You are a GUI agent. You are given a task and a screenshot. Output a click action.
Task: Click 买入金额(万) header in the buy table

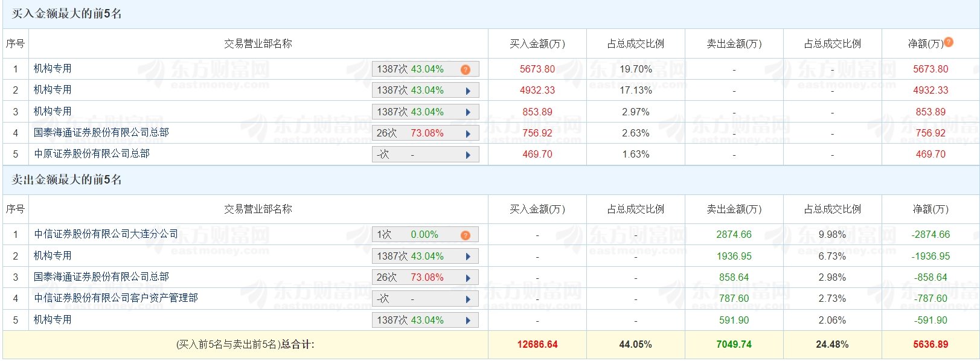pos(537,43)
